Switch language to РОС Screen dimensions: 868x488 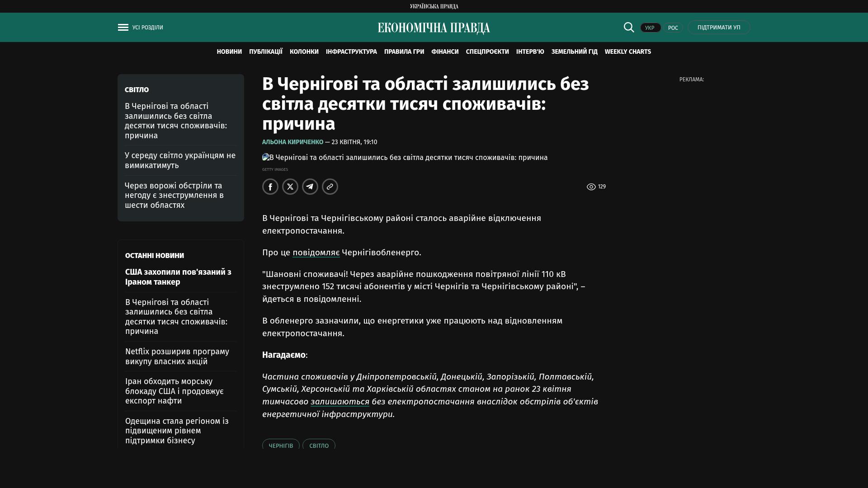(673, 28)
